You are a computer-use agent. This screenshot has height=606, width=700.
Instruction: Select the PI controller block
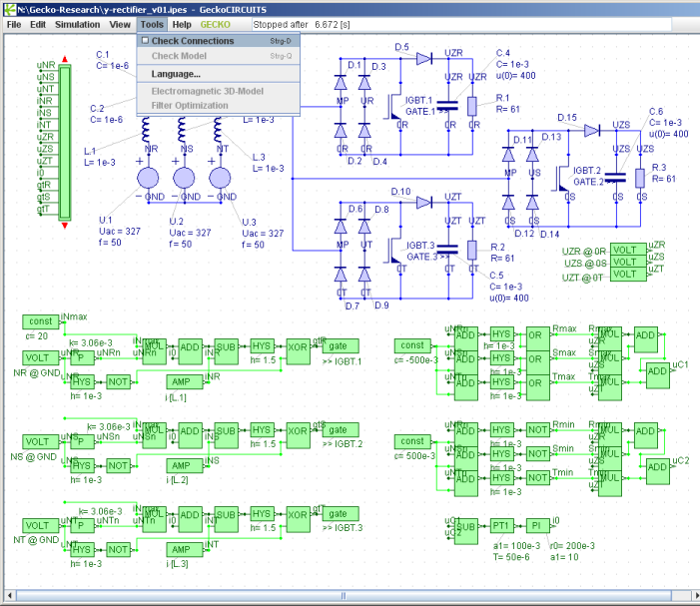[x=537, y=525]
